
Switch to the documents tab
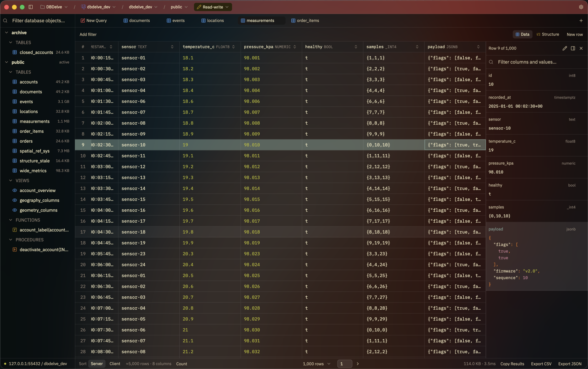tap(137, 21)
